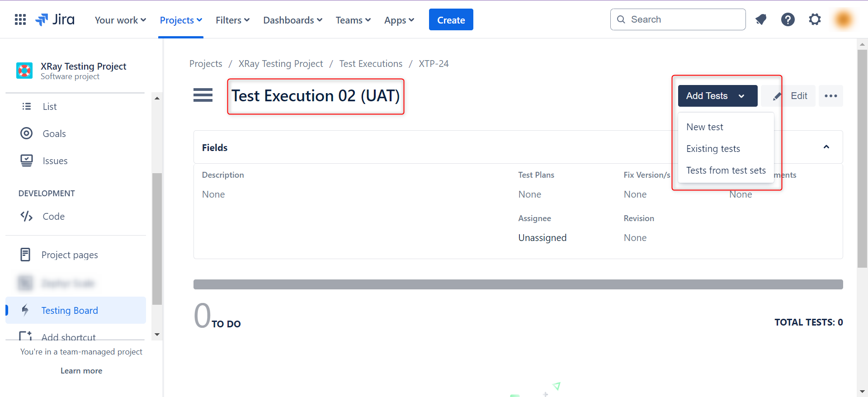The image size is (868, 397).
Task: Click the user profile avatar
Action: pyautogui.click(x=843, y=19)
